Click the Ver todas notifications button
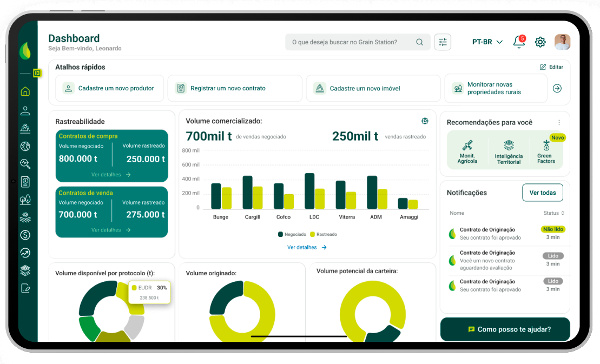This screenshot has width=600, height=364. pyautogui.click(x=542, y=193)
